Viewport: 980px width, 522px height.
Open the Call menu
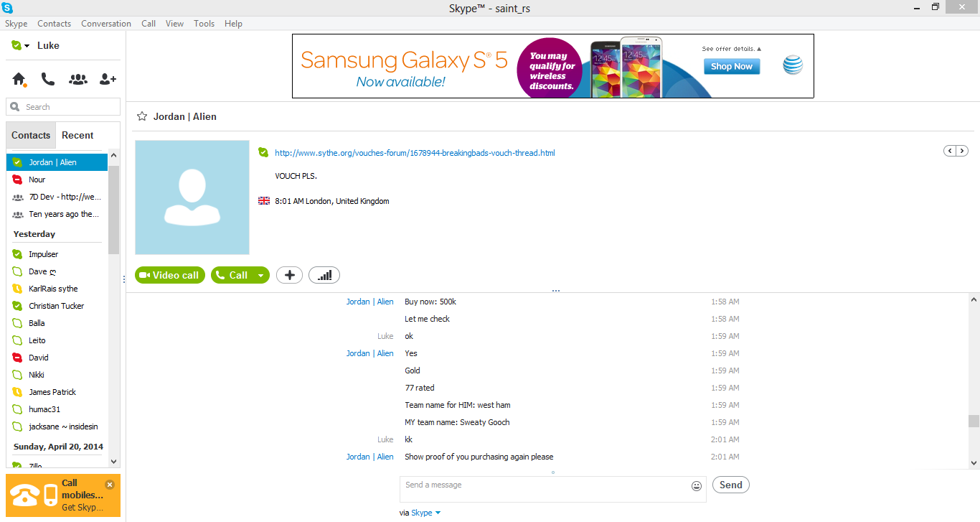tap(149, 24)
